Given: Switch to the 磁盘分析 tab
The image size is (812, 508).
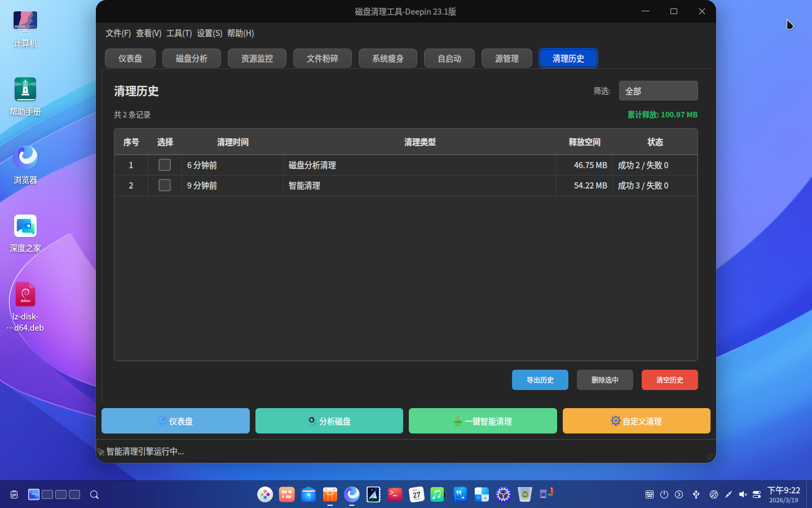Looking at the screenshot, I should pyautogui.click(x=191, y=58).
